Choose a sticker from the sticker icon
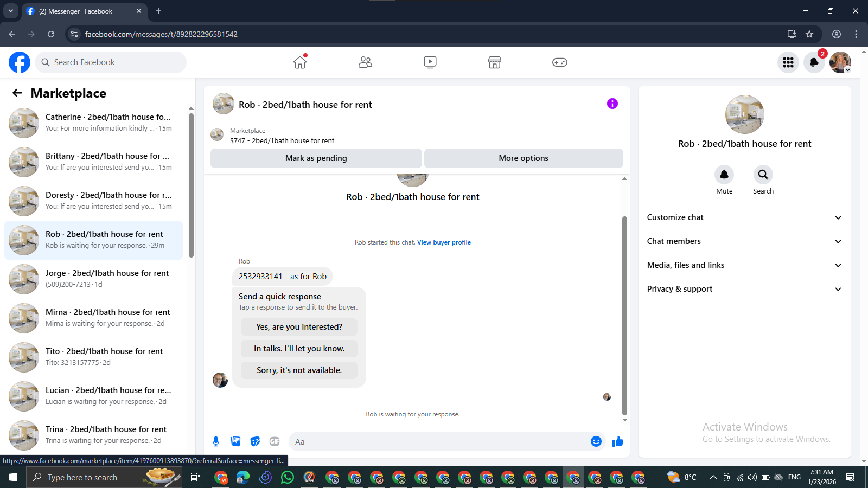868x488 pixels. pyautogui.click(x=255, y=441)
